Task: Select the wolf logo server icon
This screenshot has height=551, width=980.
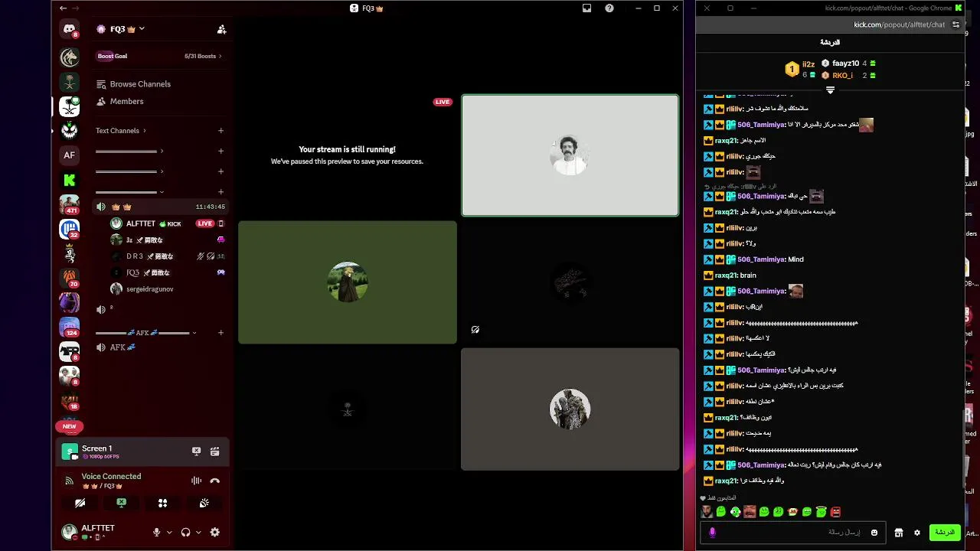Action: click(x=70, y=57)
